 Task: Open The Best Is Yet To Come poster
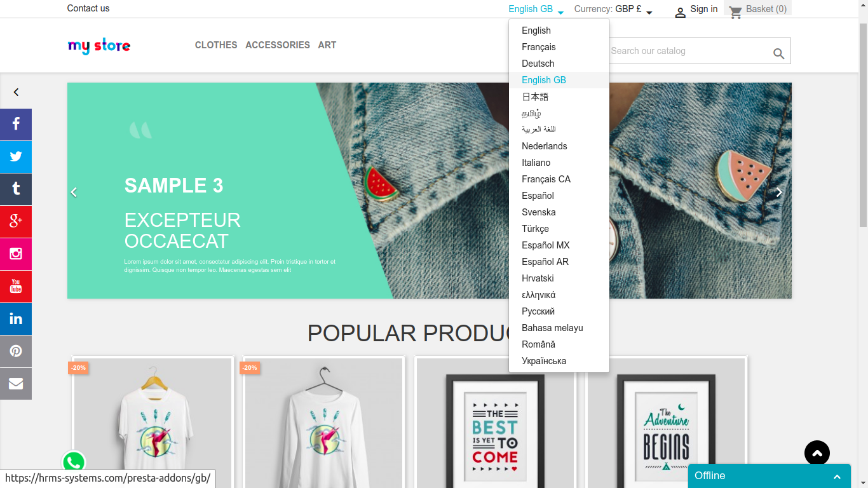(x=495, y=423)
